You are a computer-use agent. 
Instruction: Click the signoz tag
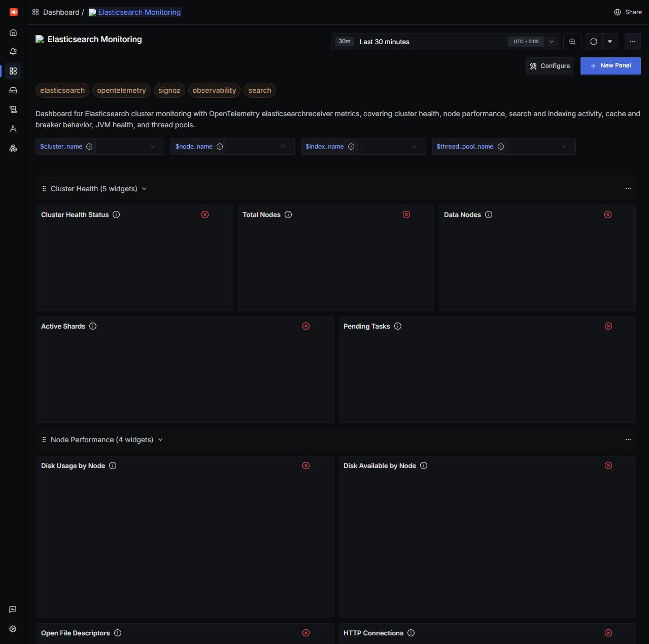[169, 90]
